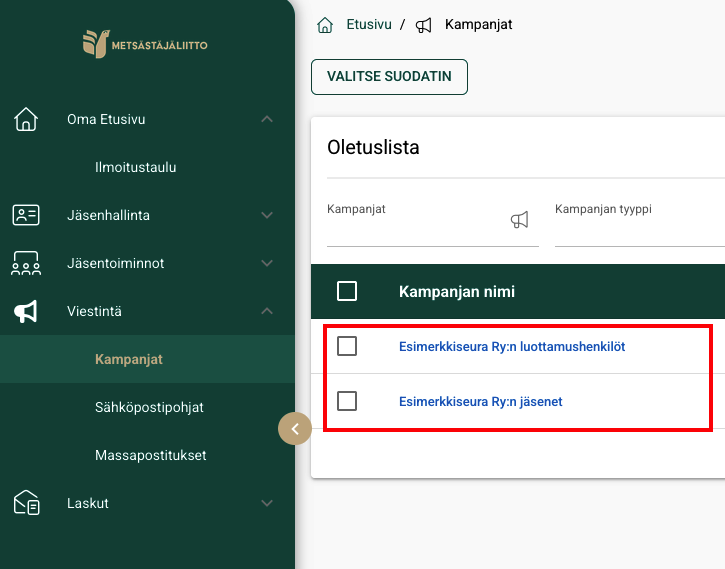
Task: Collapse the Viestintä section chevron
Action: pos(267,312)
